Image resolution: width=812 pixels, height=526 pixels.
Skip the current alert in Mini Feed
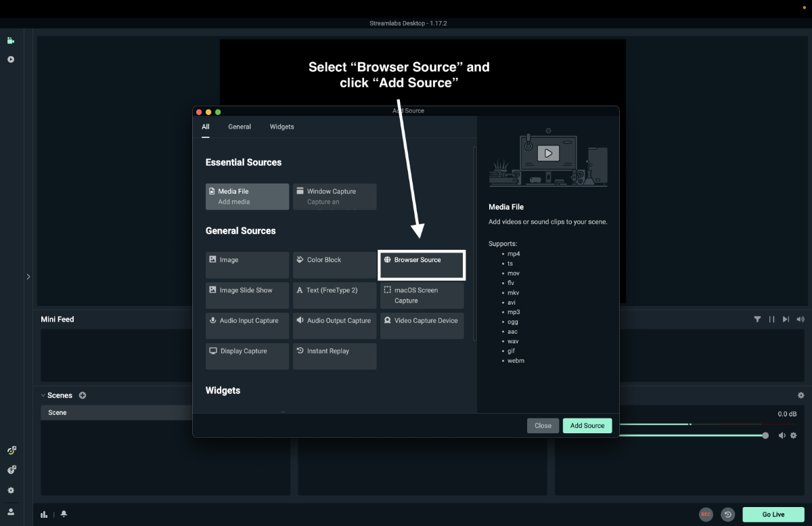pyautogui.click(x=786, y=320)
